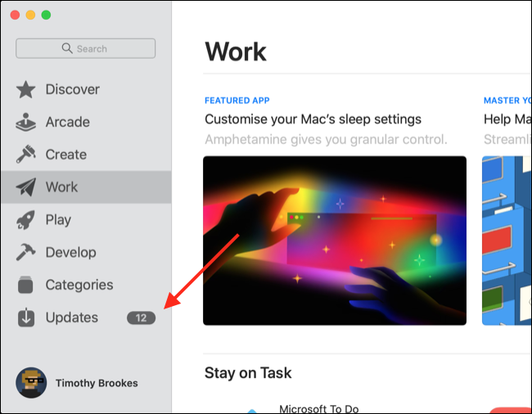The image size is (532, 414).
Task: Select Create in the sidebar
Action: (86, 155)
